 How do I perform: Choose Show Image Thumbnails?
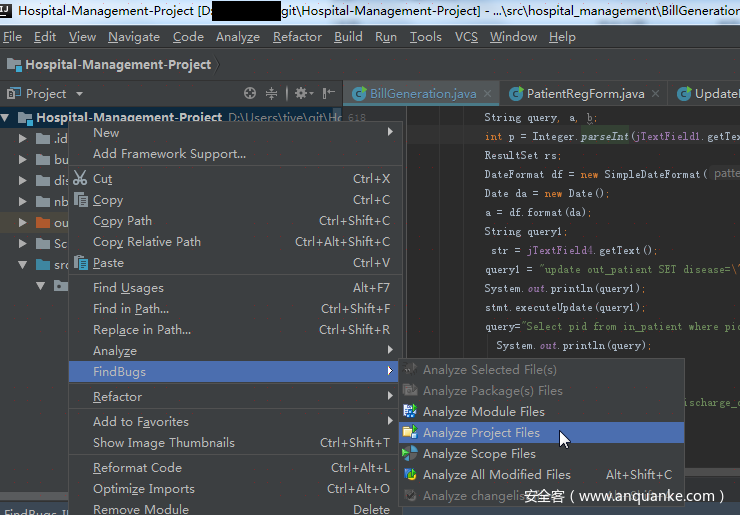click(235, 442)
